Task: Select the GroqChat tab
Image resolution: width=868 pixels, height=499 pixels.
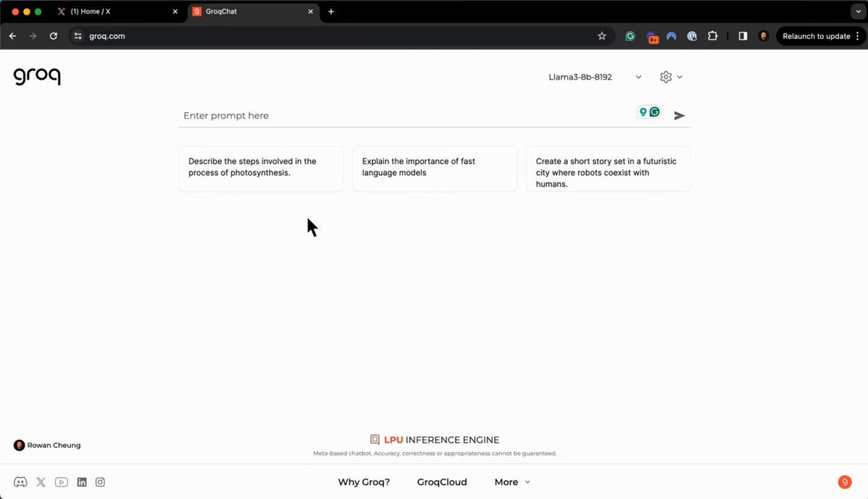Action: point(253,12)
